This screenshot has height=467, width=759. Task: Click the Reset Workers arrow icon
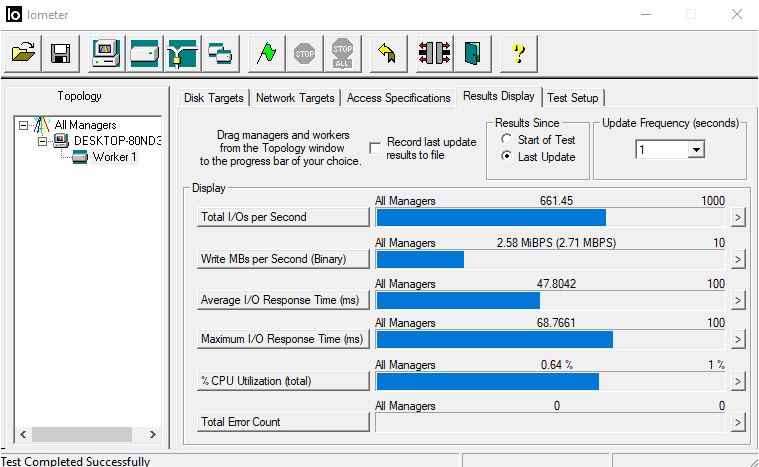pyautogui.click(x=387, y=53)
